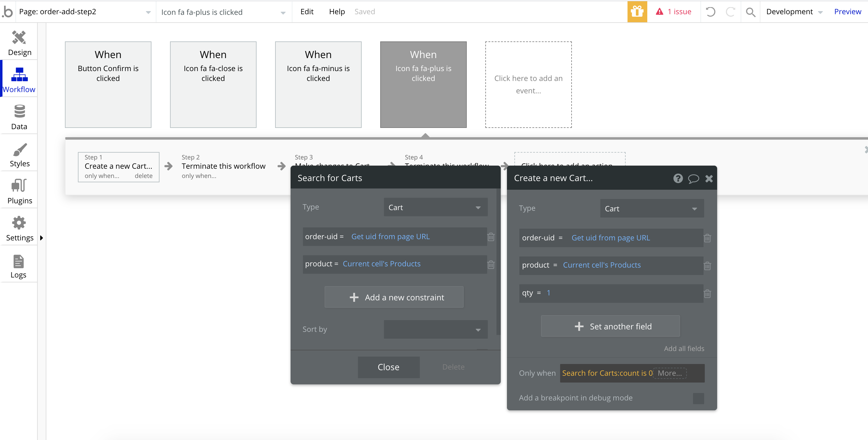Click the undo arrow icon
Screen dimensions: 868x440
pos(710,12)
